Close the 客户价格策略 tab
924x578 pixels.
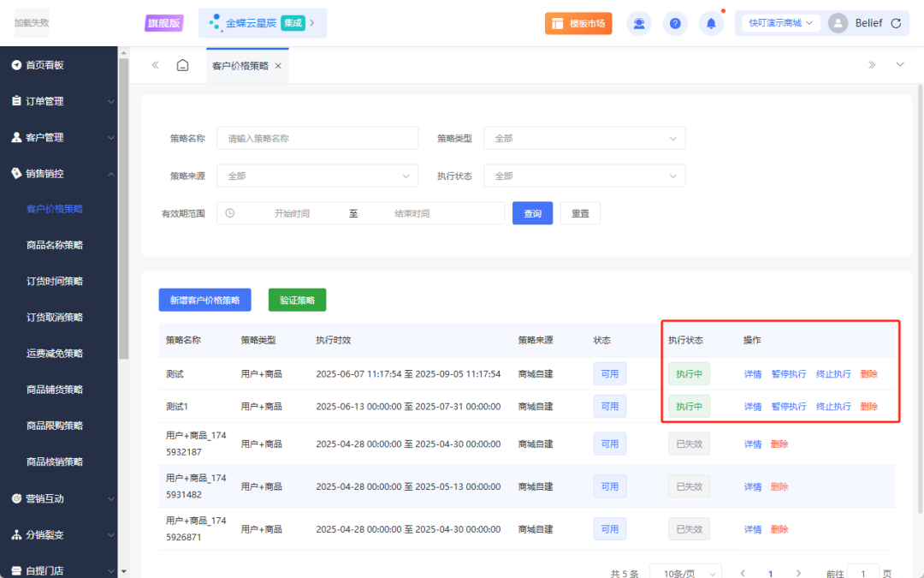[x=278, y=66]
